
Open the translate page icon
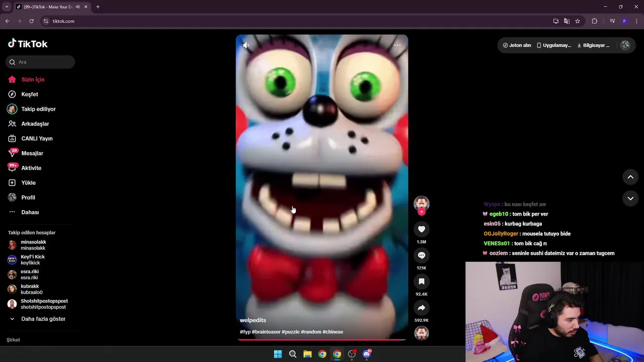(x=567, y=21)
